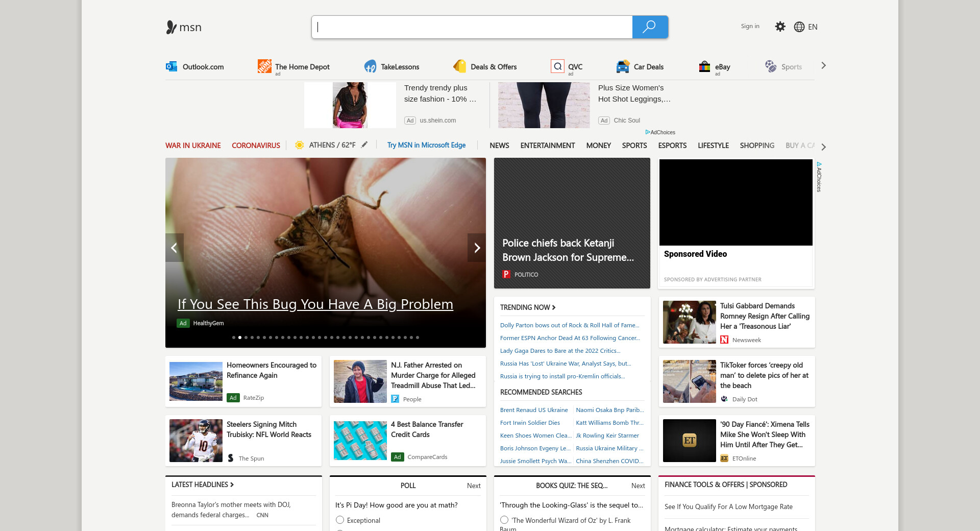The width and height of the screenshot is (980, 531).
Task: Go to previous slide in carousel
Action: click(175, 248)
